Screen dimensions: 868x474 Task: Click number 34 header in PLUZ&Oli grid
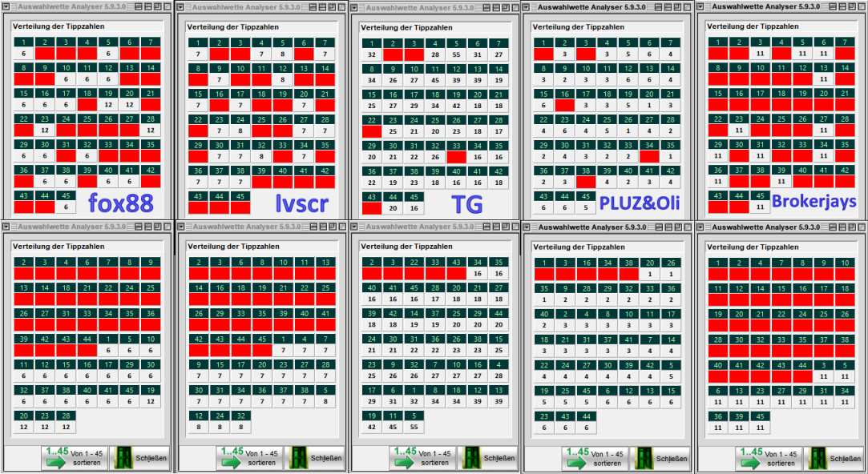[649, 145]
